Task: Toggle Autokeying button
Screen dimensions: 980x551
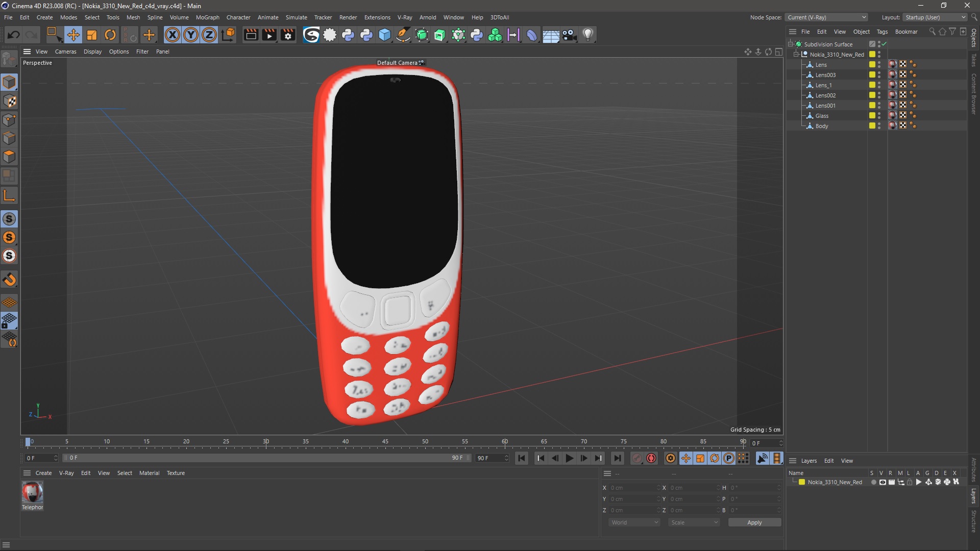Action: point(651,458)
